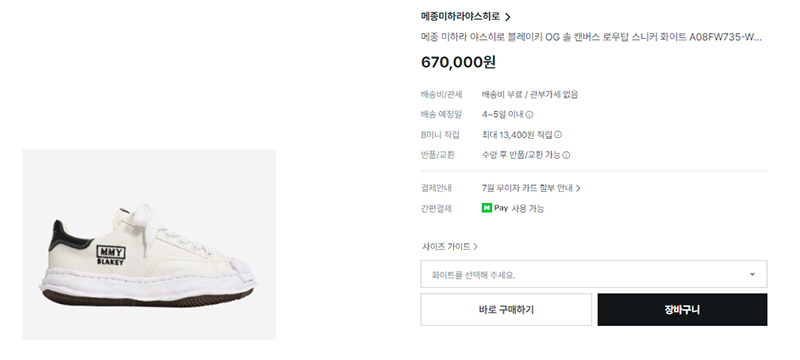The image size is (800, 360).
Task: Click the info icon next to 수령 후 반품/교환 가능
Action: click(x=566, y=155)
